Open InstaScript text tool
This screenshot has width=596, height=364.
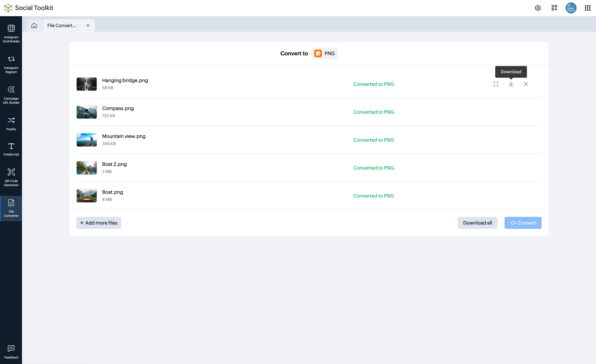point(11,149)
